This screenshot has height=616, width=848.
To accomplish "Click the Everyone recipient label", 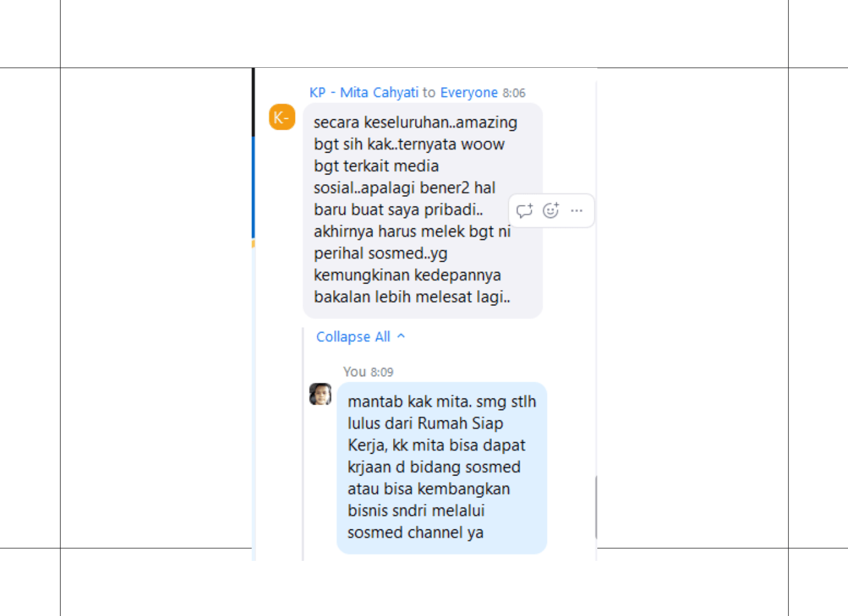I will pos(469,93).
